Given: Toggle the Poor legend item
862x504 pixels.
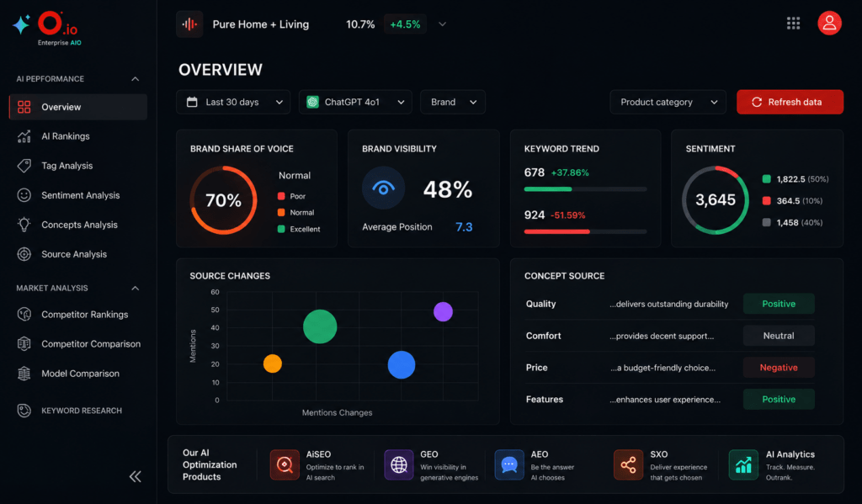Looking at the screenshot, I should [292, 196].
